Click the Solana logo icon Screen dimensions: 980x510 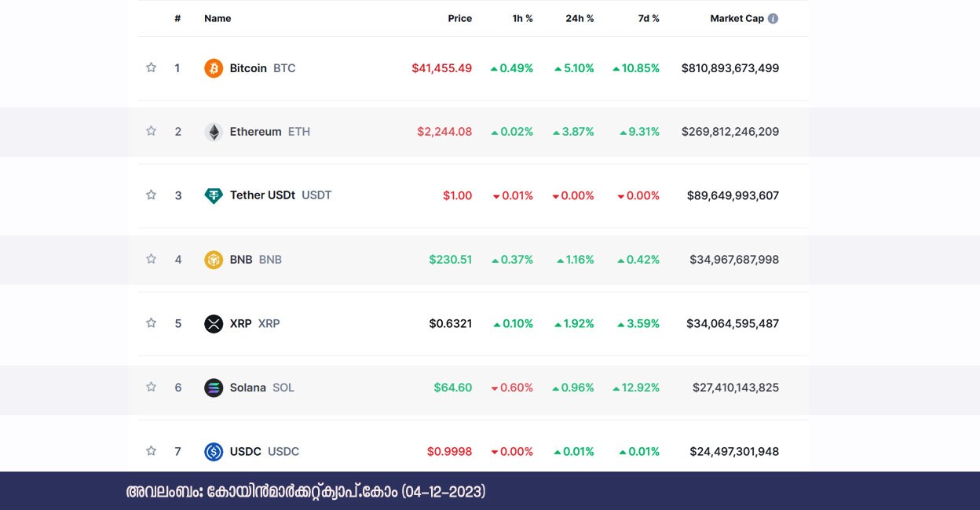(214, 388)
